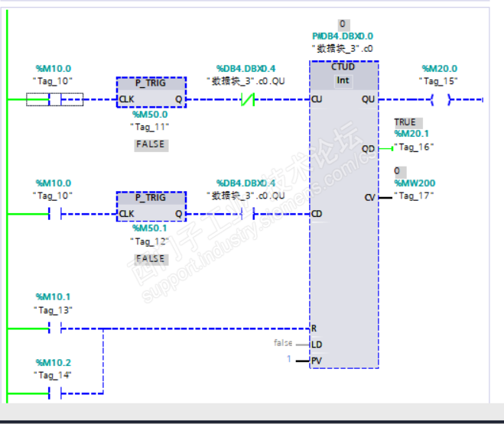
Task: Click the "Tag_16" tag name
Action: point(414,147)
